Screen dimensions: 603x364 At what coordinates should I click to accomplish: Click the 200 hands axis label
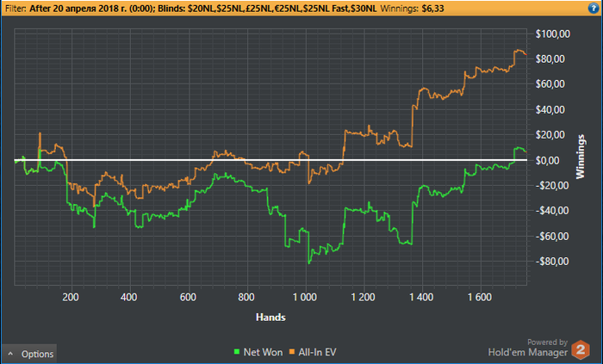coord(71,297)
